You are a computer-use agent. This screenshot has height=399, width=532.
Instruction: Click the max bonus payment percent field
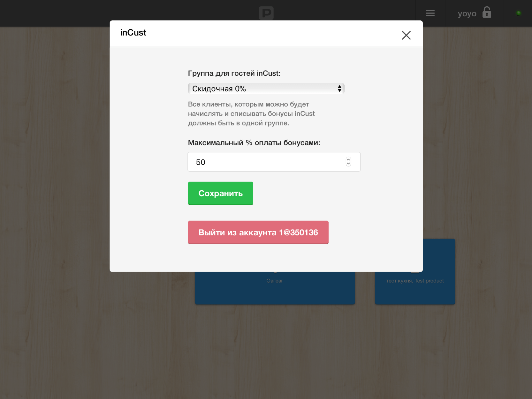tap(274, 162)
